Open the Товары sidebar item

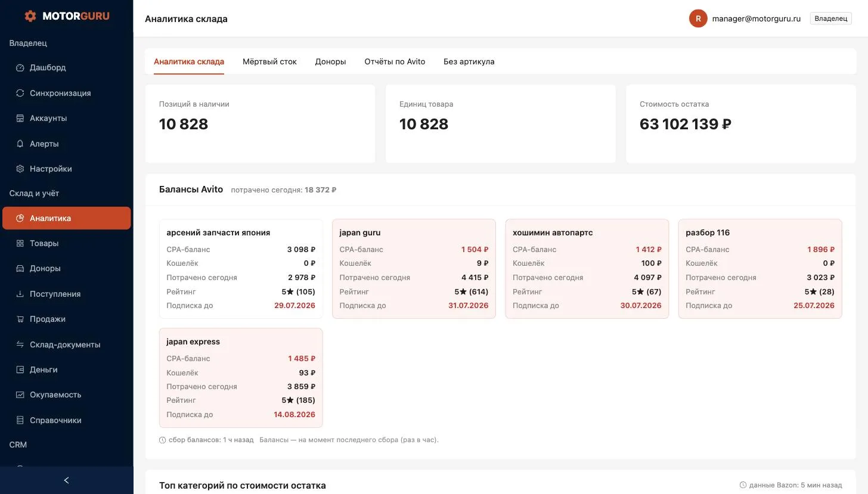67,243
